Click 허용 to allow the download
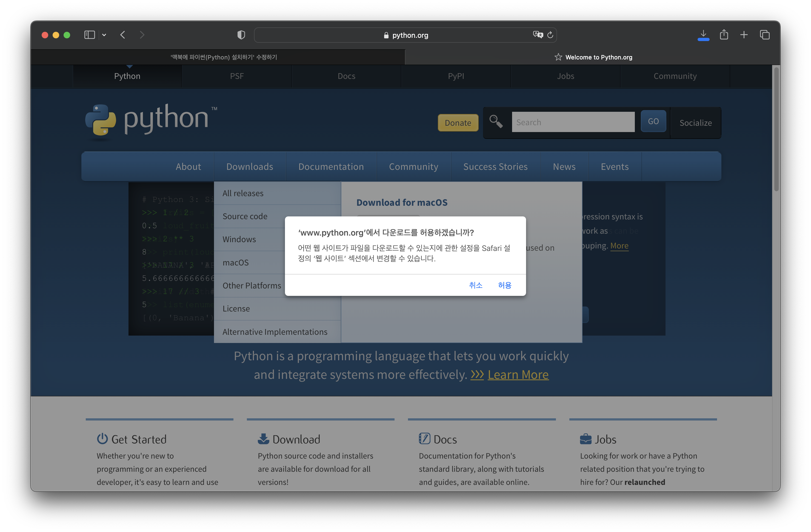Image resolution: width=811 pixels, height=532 pixels. [x=504, y=285]
